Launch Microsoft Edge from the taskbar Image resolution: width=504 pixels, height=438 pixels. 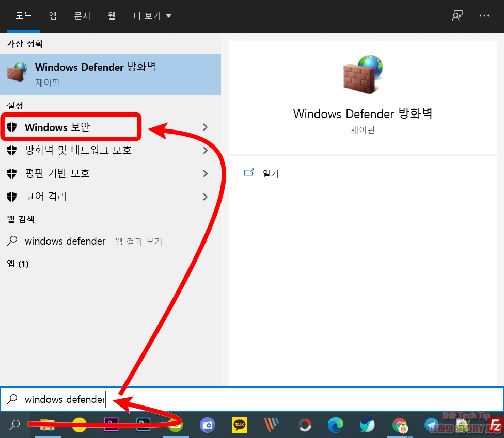[x=336, y=425]
